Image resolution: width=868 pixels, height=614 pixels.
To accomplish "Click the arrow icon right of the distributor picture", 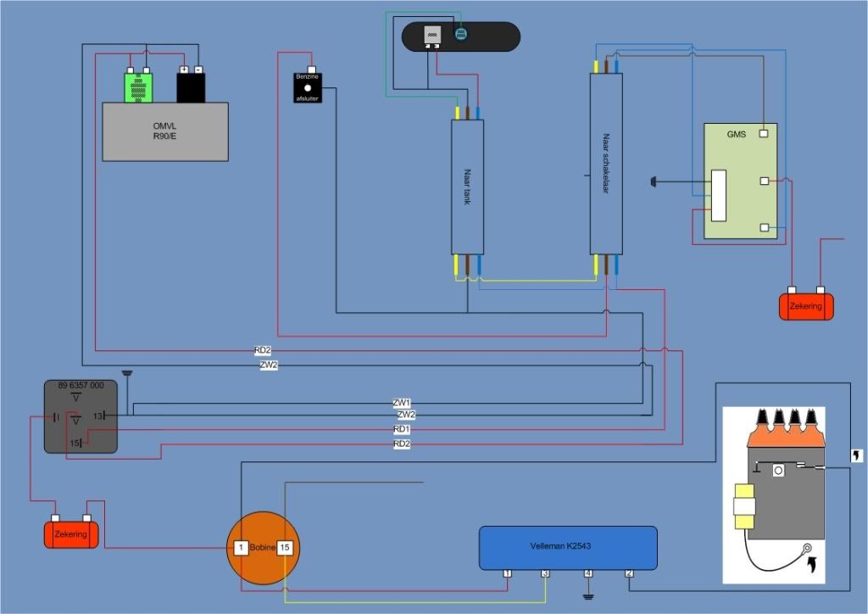I will click(857, 455).
